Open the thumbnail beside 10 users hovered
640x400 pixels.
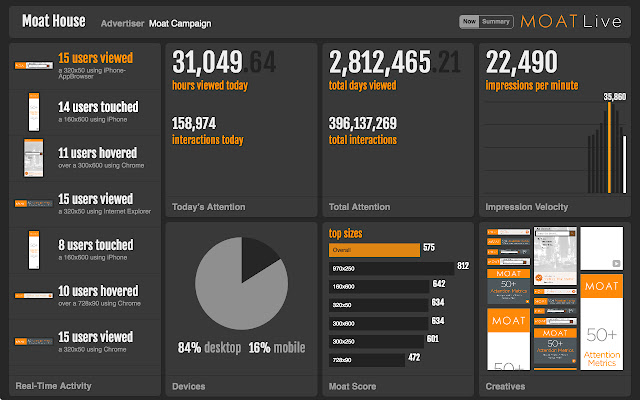coord(34,296)
